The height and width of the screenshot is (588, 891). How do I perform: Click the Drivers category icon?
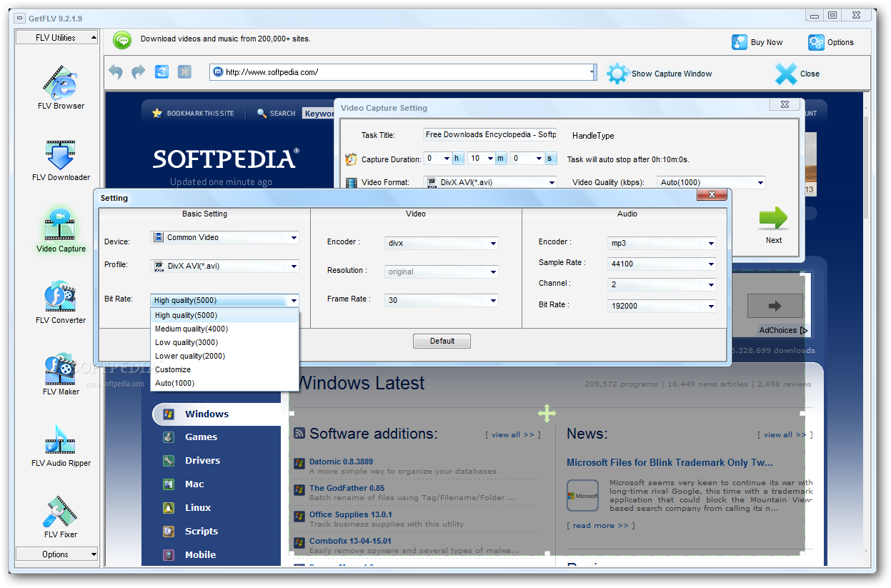(x=169, y=461)
